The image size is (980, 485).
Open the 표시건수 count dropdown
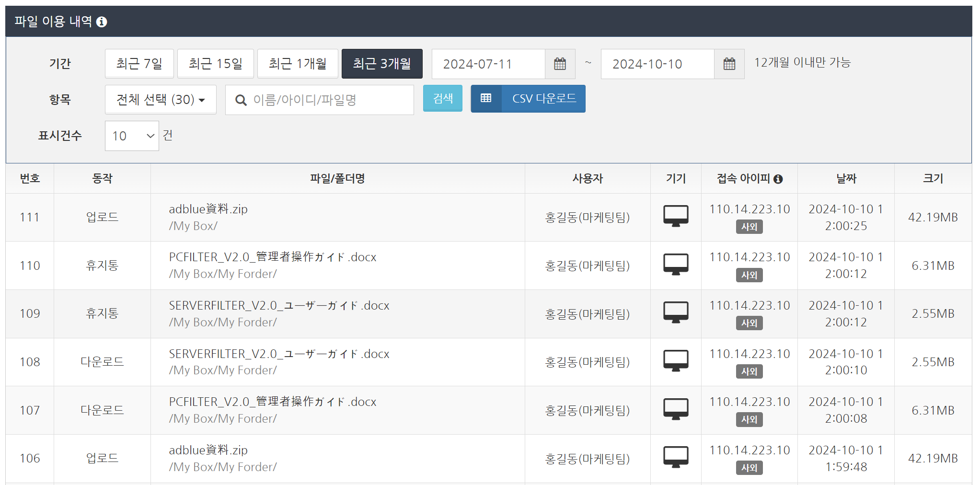click(x=132, y=136)
